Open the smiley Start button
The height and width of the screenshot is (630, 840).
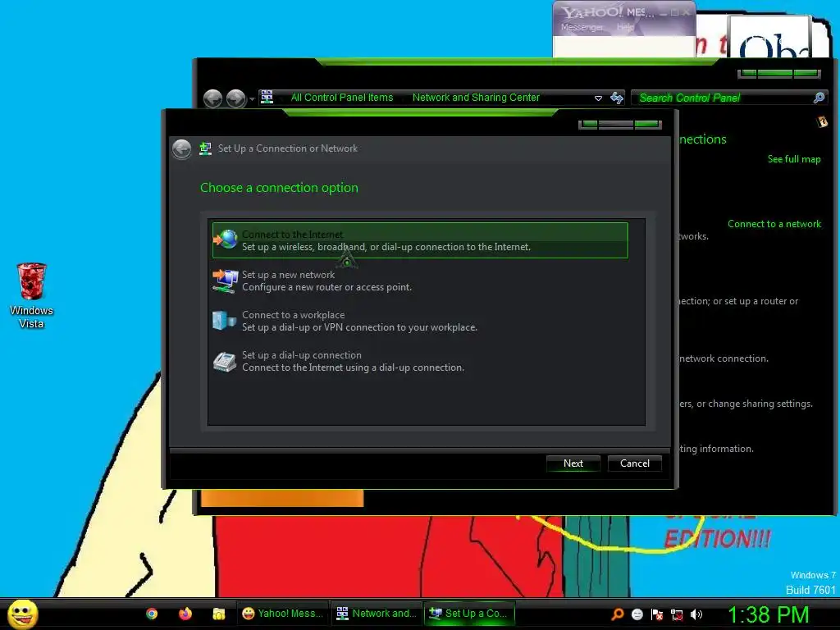tap(22, 614)
